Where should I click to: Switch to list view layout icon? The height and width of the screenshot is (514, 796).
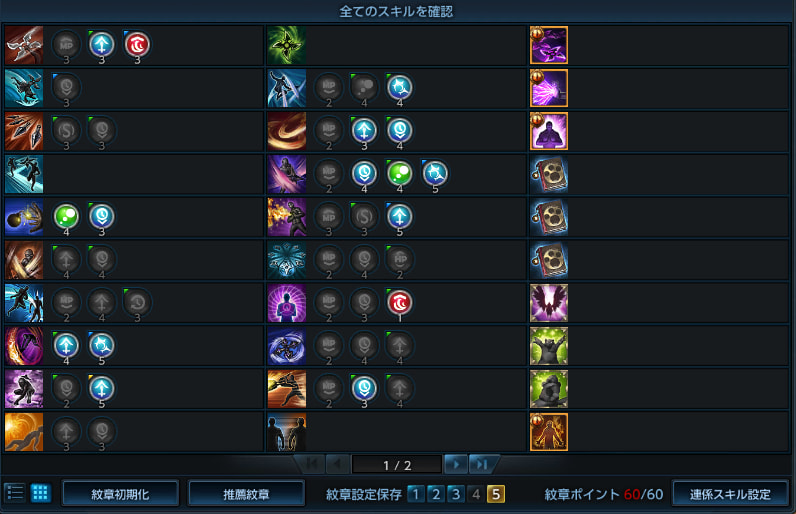coord(15,493)
